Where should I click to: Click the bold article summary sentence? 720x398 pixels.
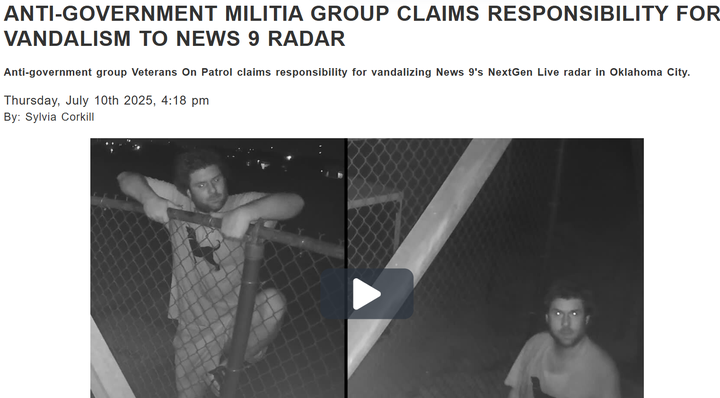[347, 73]
